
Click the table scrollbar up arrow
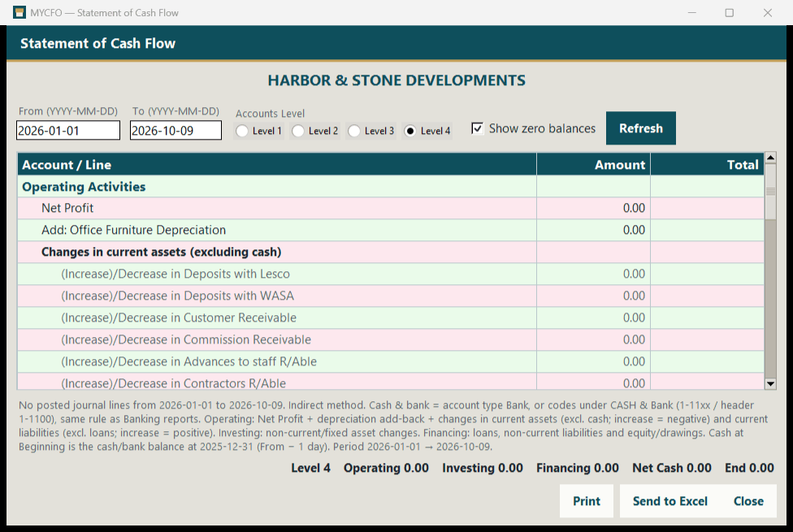770,158
